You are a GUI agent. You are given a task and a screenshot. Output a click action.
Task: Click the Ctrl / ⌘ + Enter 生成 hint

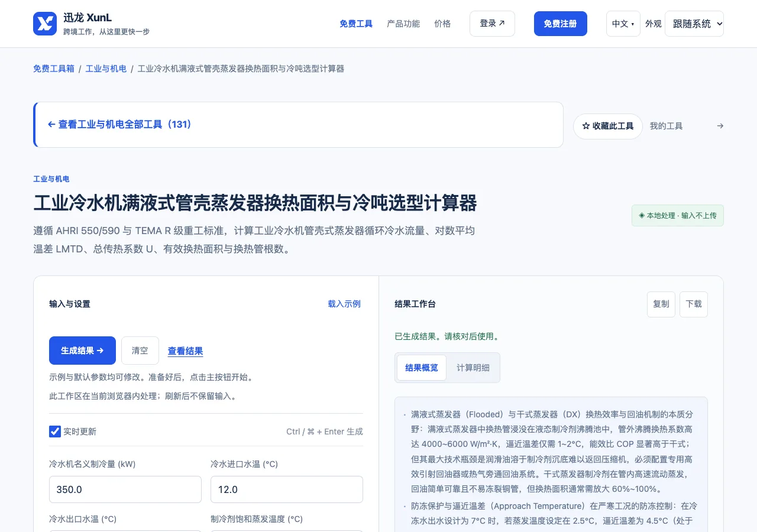pos(325,432)
